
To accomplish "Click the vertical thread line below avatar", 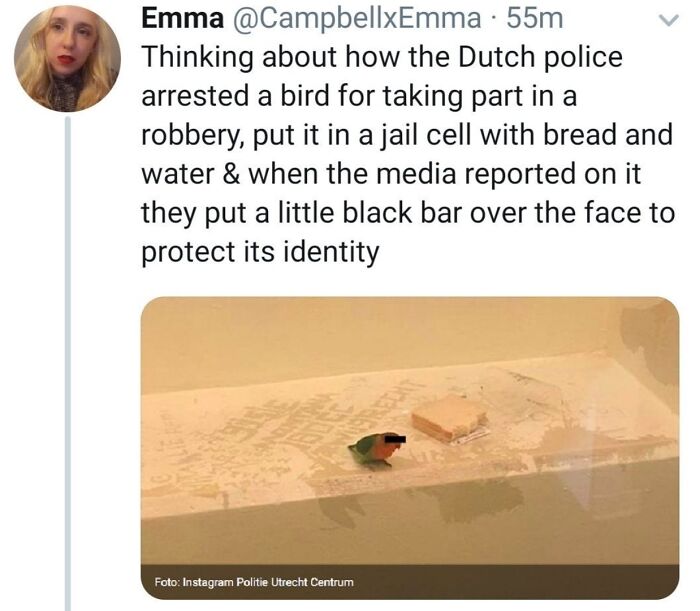I will click(x=68, y=364).
